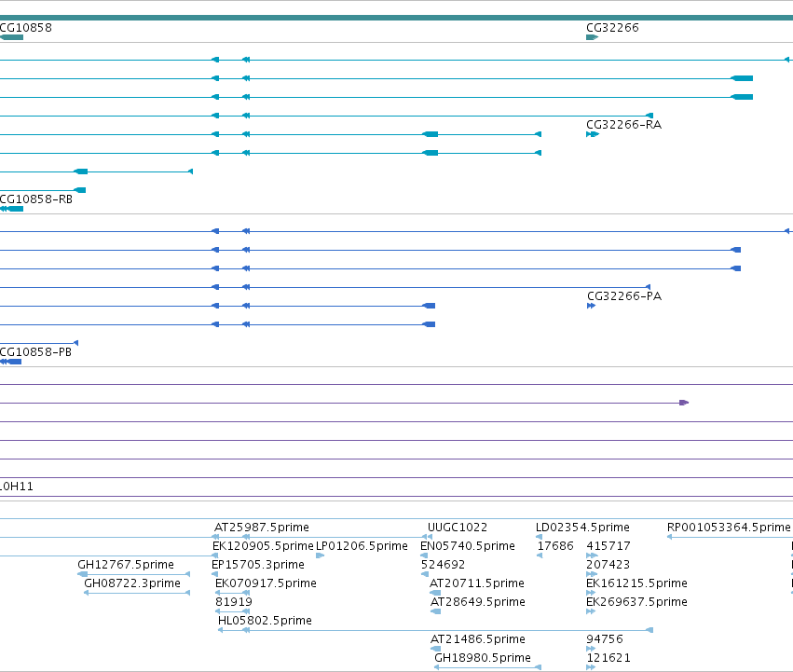This screenshot has width=793, height=672.
Task: Open the UUGC1022 feature label
Action: (458, 528)
